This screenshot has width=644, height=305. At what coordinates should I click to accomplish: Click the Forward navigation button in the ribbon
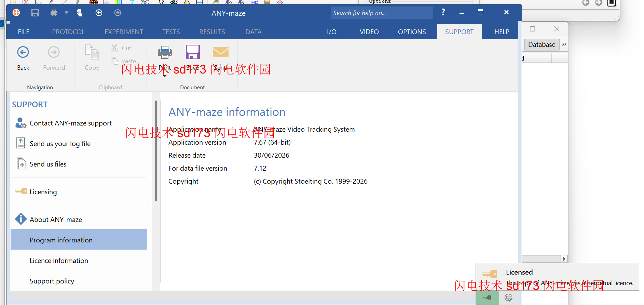tap(54, 58)
